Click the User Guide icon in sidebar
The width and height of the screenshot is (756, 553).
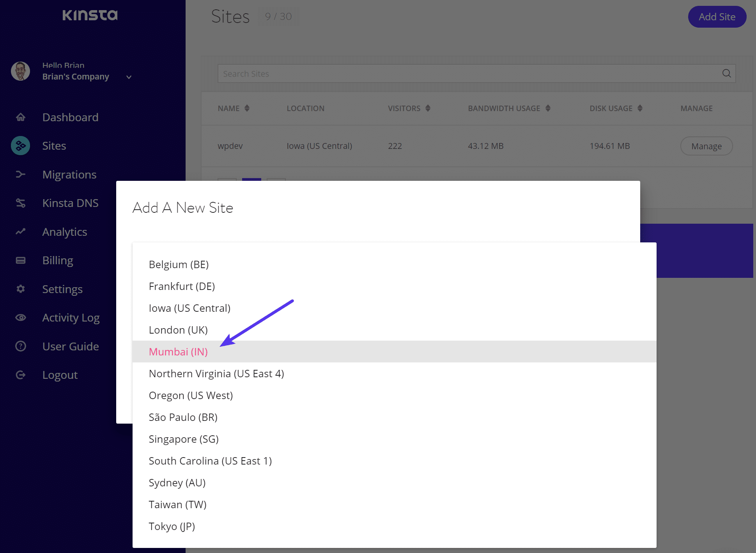click(21, 346)
